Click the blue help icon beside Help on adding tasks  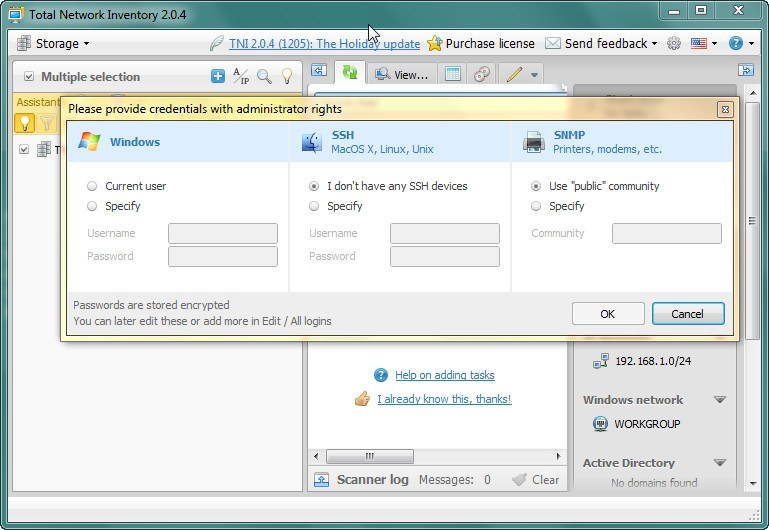coord(381,375)
